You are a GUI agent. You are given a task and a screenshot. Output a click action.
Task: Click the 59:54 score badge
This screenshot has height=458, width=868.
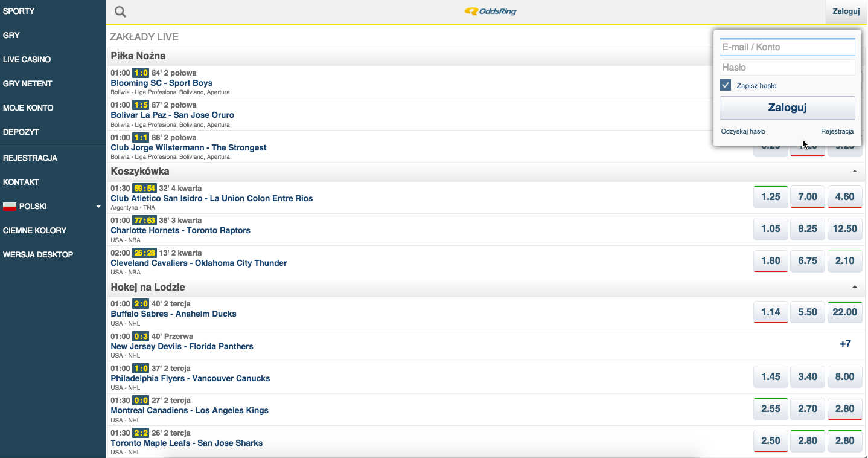pyautogui.click(x=144, y=188)
